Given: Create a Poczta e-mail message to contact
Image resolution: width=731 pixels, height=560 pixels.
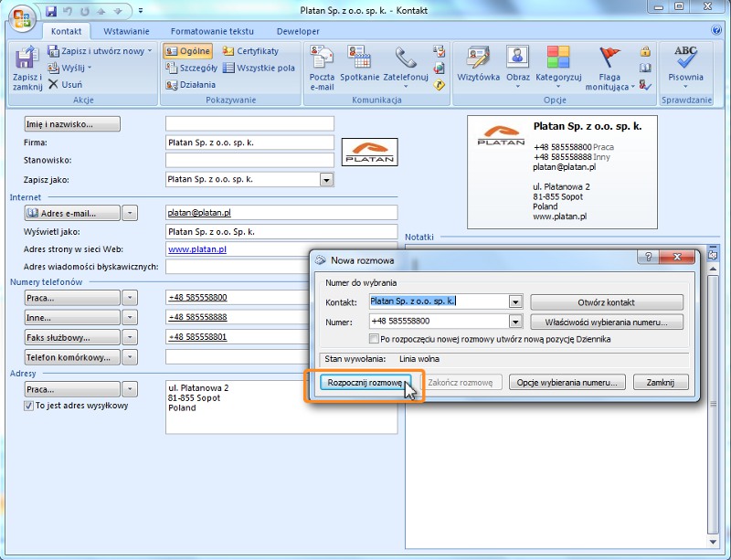Looking at the screenshot, I should 322,69.
